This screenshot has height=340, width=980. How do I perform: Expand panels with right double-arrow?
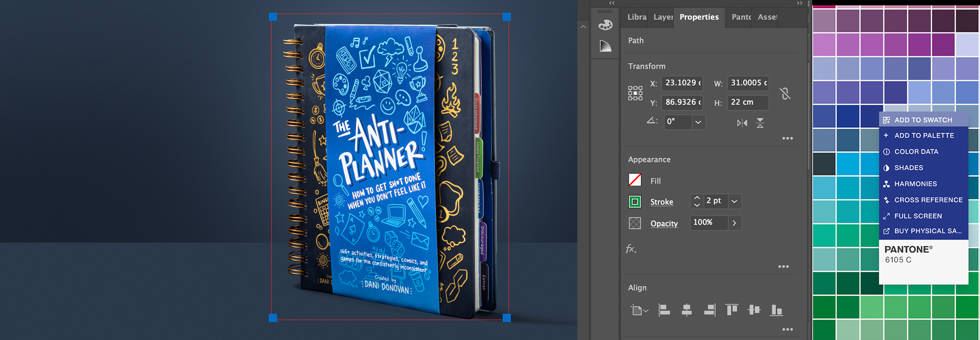(800, 3)
